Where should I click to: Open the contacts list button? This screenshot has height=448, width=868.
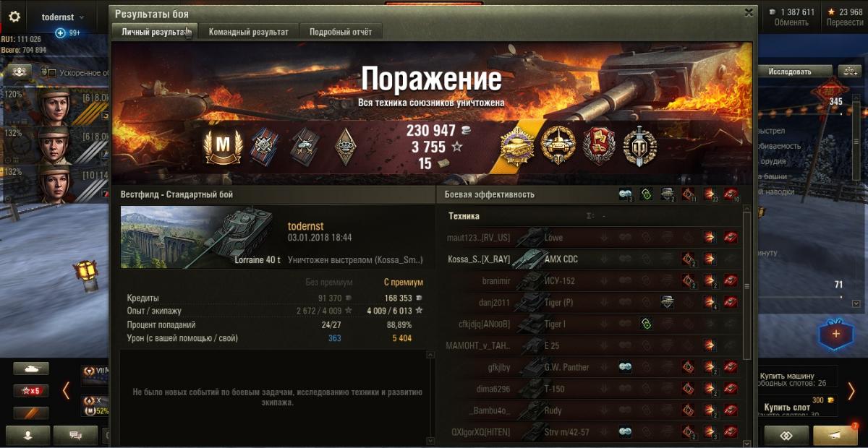[x=28, y=435]
